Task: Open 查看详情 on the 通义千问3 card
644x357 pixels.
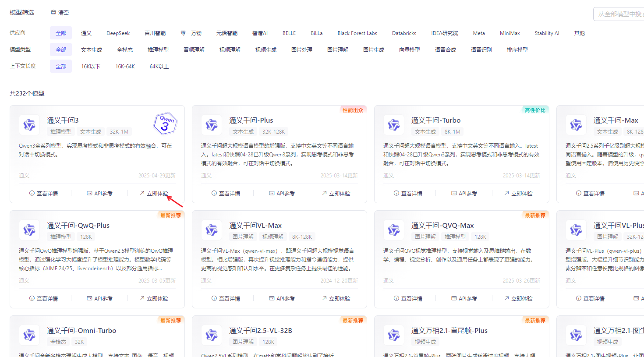Action: click(x=43, y=193)
